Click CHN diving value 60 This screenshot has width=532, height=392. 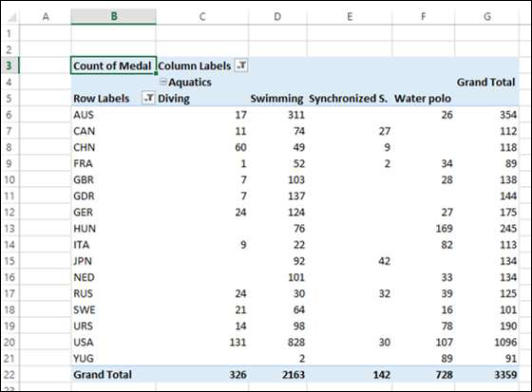(x=240, y=147)
